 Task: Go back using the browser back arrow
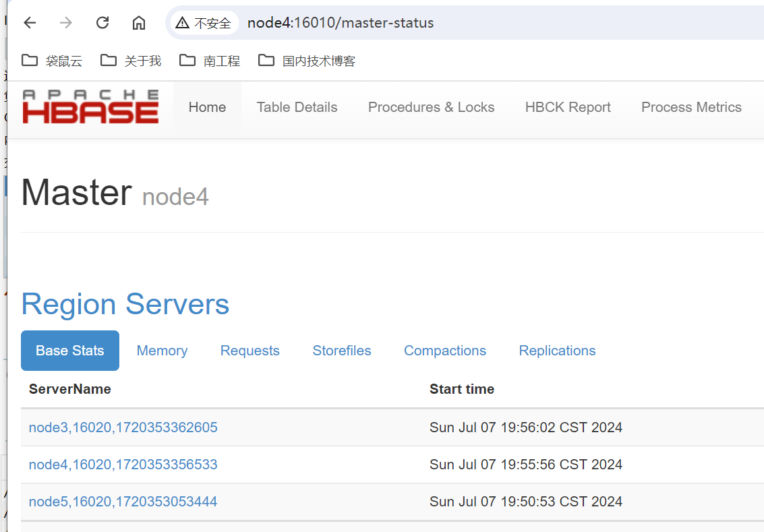[30, 23]
